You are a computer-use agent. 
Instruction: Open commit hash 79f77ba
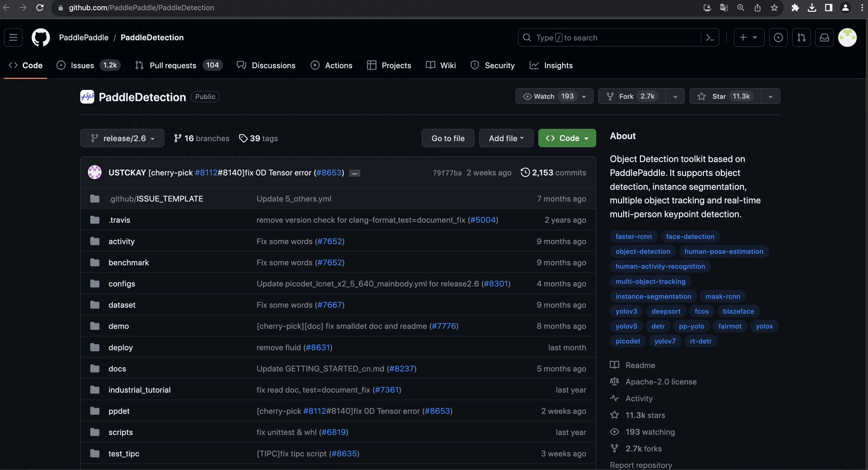coord(447,173)
